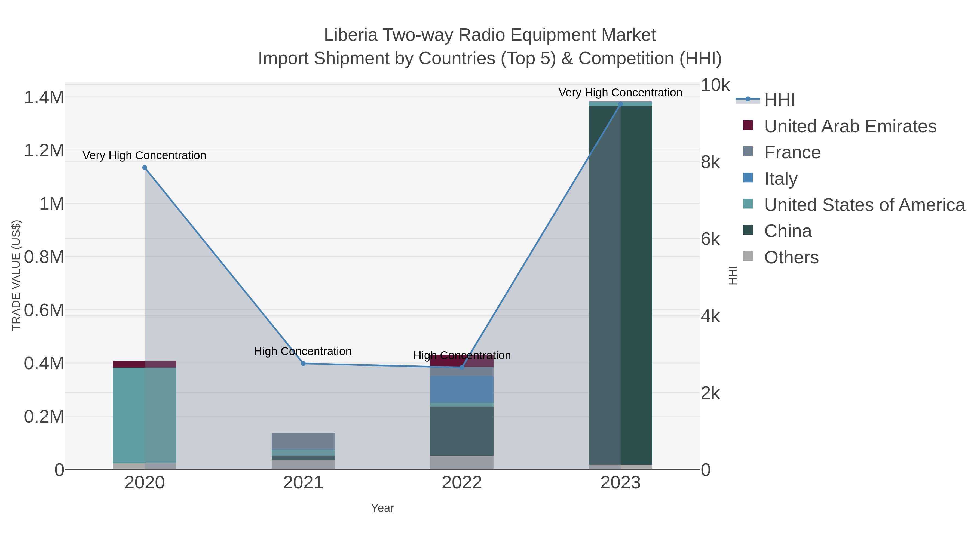Click the China dark green swatch
This screenshot has height=551, width=980.
click(748, 230)
